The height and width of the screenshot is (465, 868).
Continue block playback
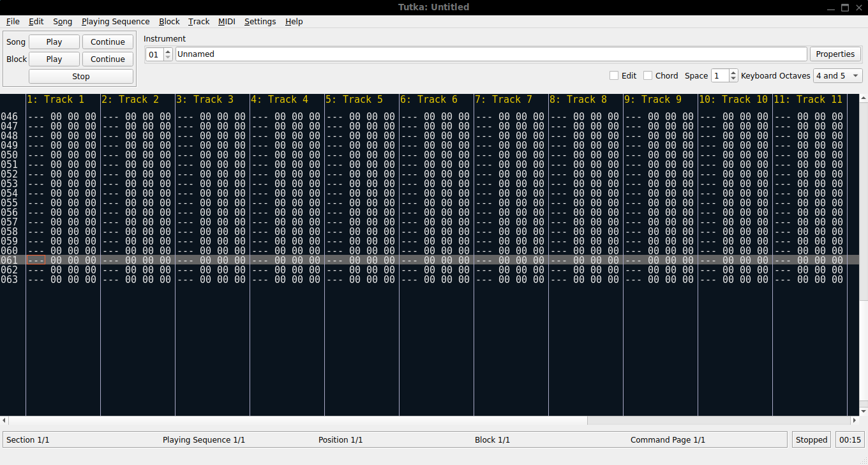pyautogui.click(x=107, y=59)
